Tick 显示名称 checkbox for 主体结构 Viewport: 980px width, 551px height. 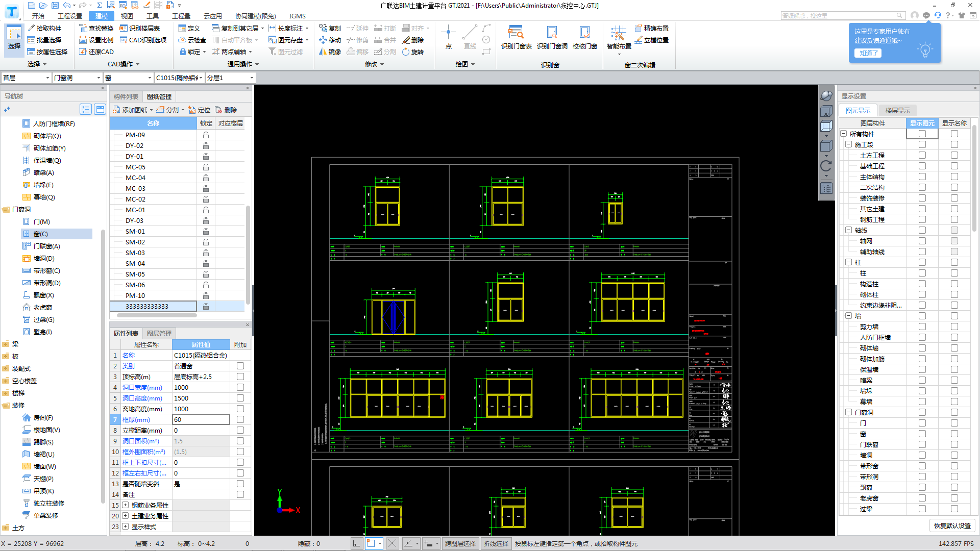[x=954, y=177]
